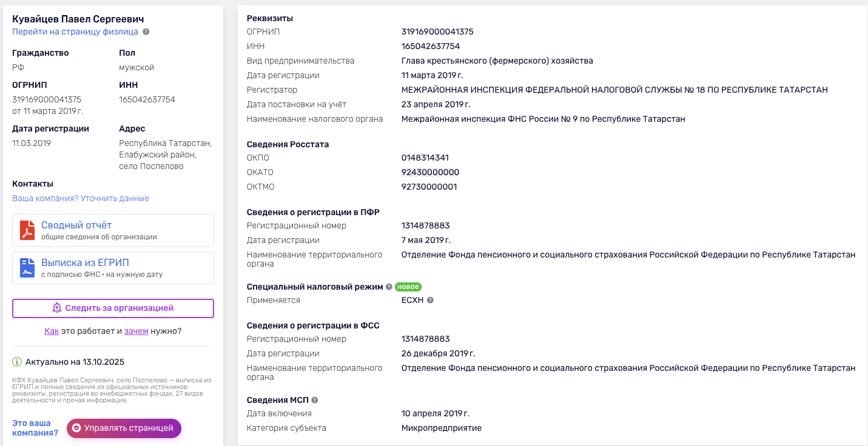Click the green 'новое' badge
This screenshot has width=868, height=446.
(408, 287)
